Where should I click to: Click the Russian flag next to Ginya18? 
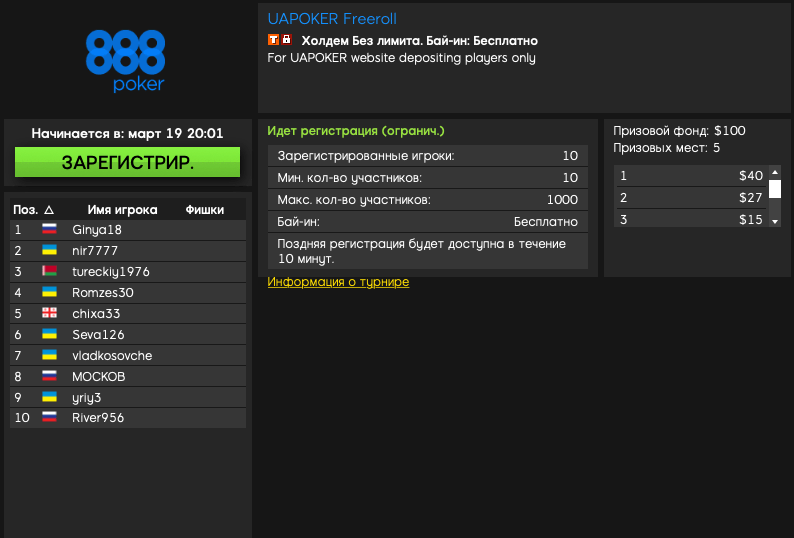(49, 229)
